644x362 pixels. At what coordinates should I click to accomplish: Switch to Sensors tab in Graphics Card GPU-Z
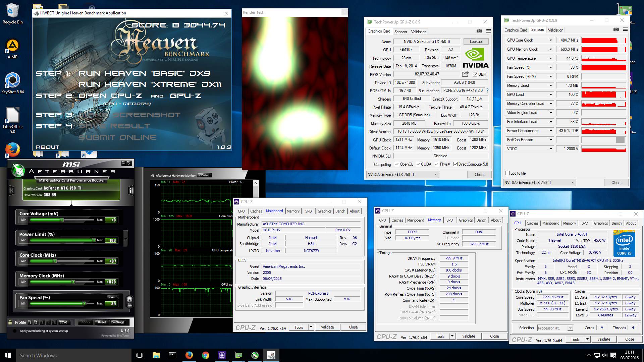pyautogui.click(x=400, y=32)
